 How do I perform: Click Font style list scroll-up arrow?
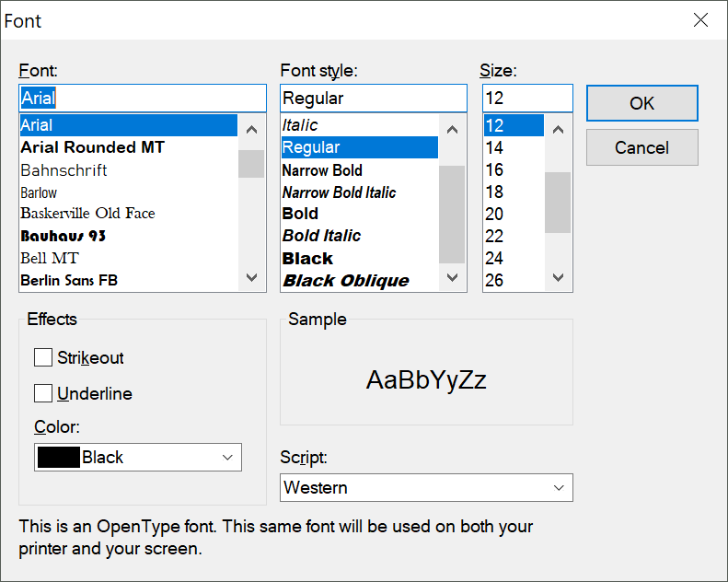(452, 129)
